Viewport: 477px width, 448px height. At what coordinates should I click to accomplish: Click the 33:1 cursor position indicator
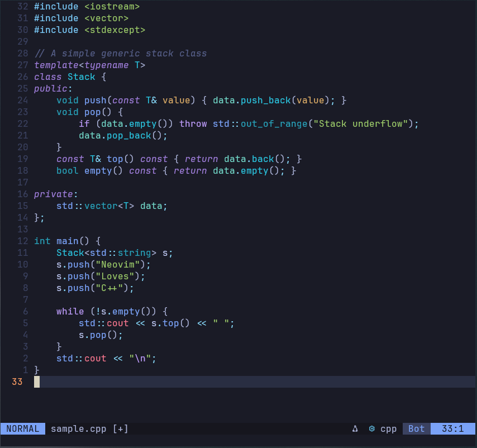(x=452, y=429)
